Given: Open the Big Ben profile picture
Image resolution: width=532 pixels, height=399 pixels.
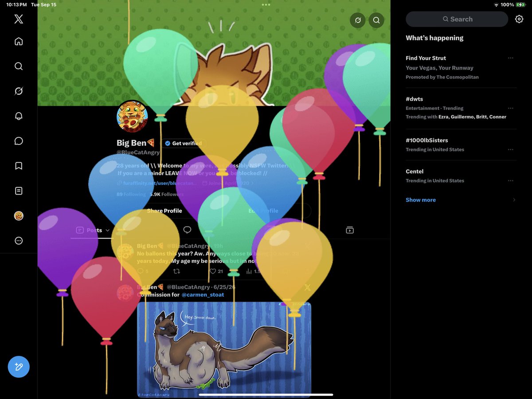Looking at the screenshot, I should coord(132,116).
